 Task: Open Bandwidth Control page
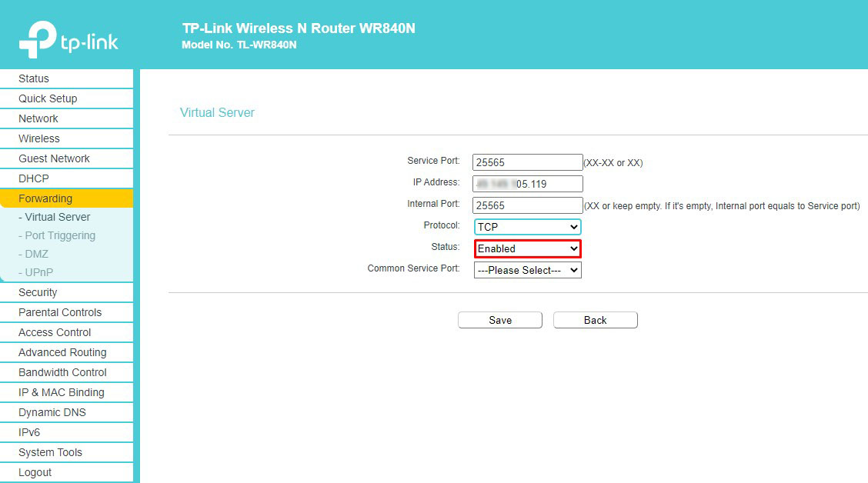(x=66, y=371)
